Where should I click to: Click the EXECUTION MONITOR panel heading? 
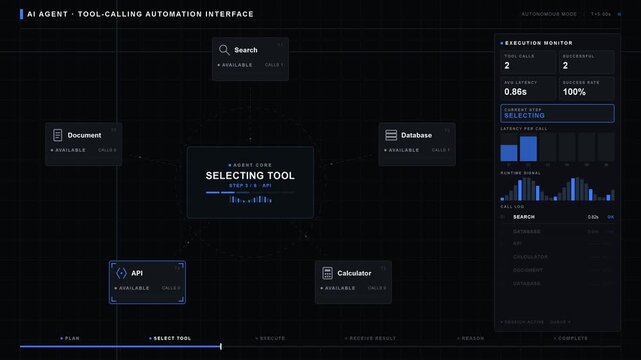(x=537, y=43)
